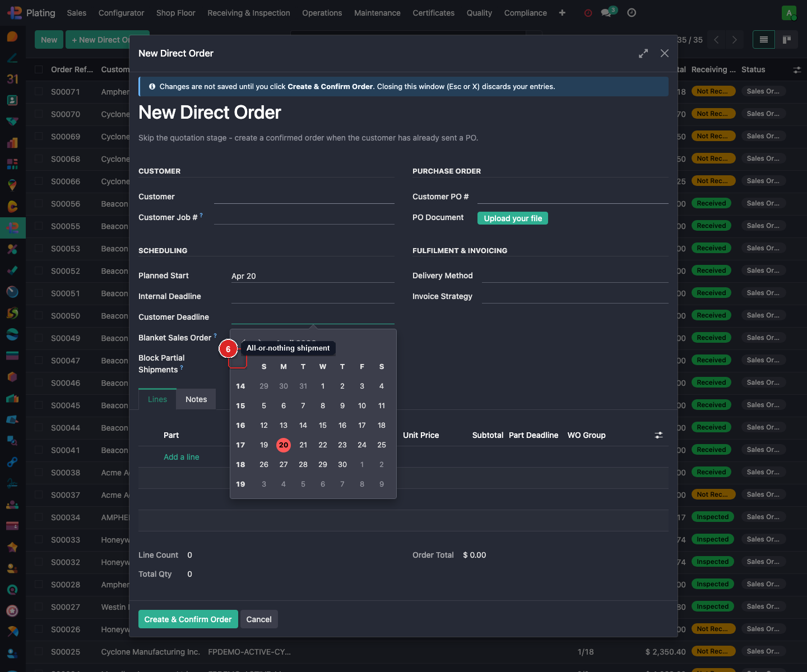The image size is (807, 672).
Task: Click the Create & Confirm Order button
Action: (x=188, y=619)
